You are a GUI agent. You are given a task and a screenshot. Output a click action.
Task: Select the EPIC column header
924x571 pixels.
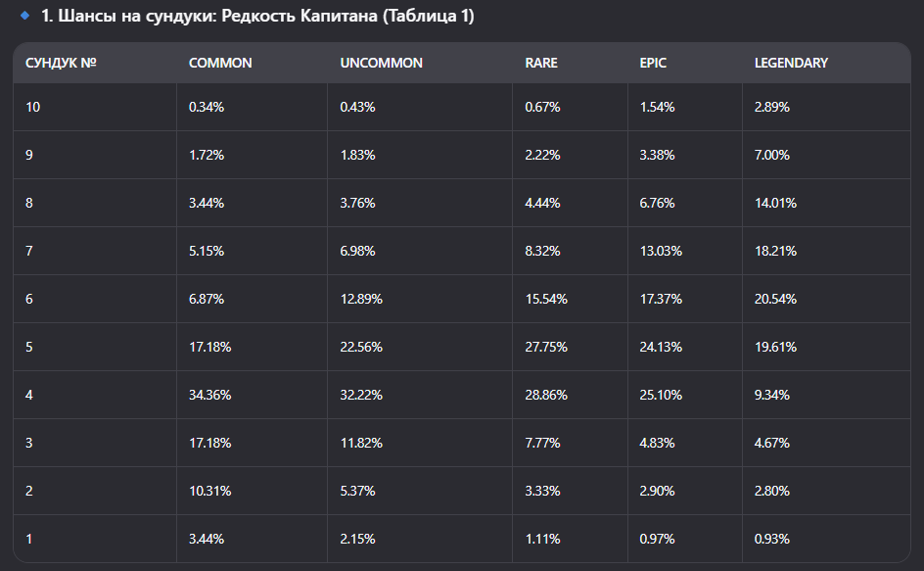pyautogui.click(x=654, y=63)
